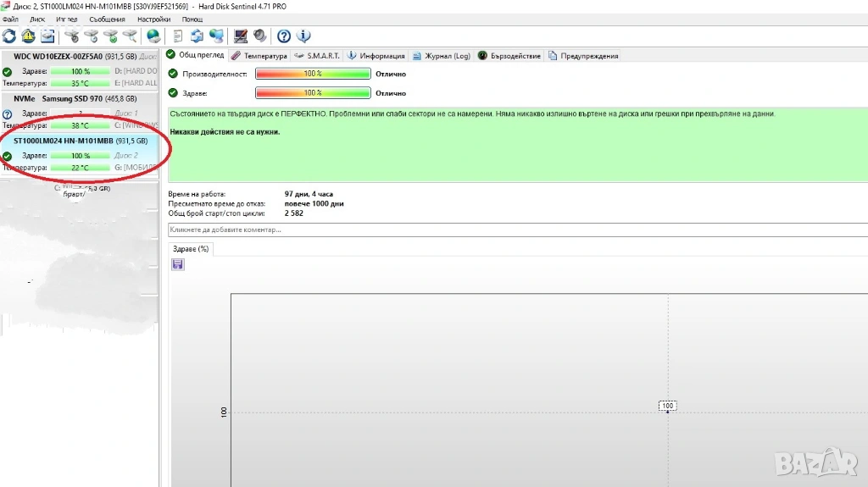Open the Журнал (Log) tab
The height and width of the screenshot is (487, 868).
(x=441, y=56)
